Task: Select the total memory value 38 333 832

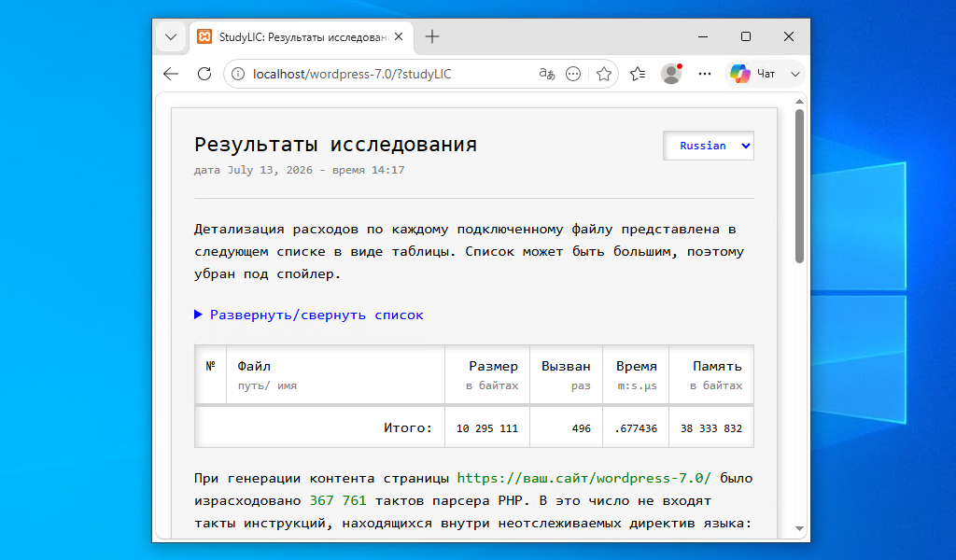Action: (x=711, y=428)
